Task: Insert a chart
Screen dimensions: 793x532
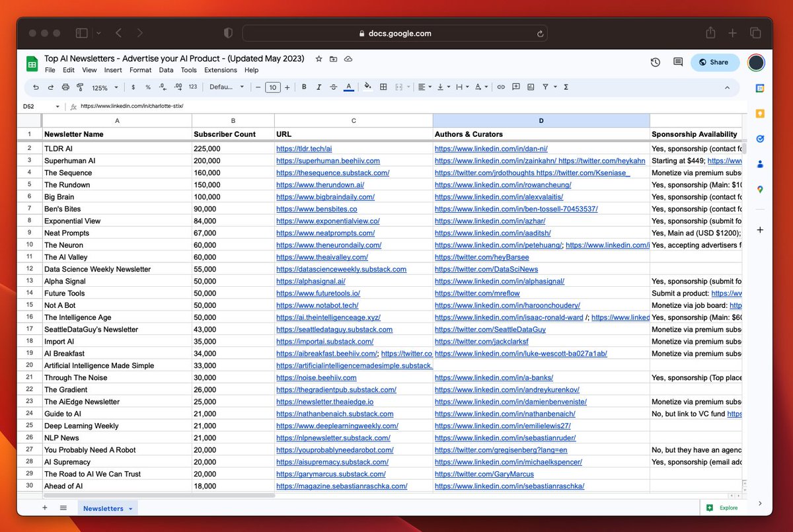Action: tap(531, 87)
